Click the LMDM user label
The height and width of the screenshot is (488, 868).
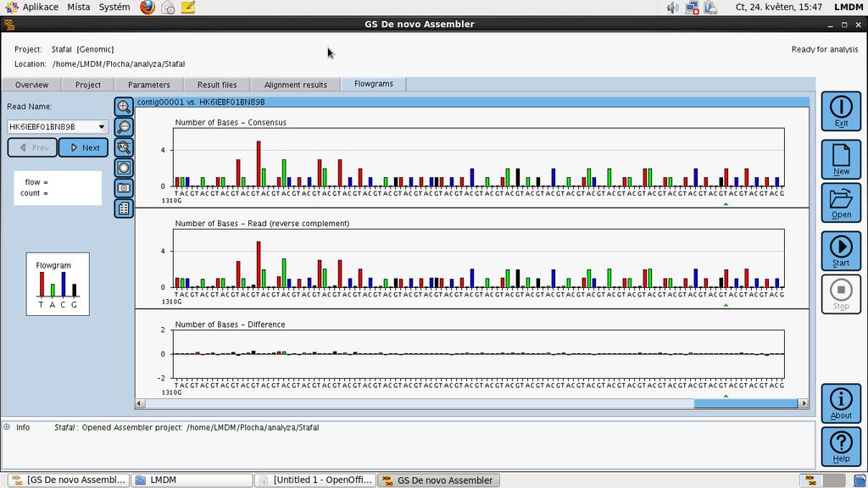(849, 7)
